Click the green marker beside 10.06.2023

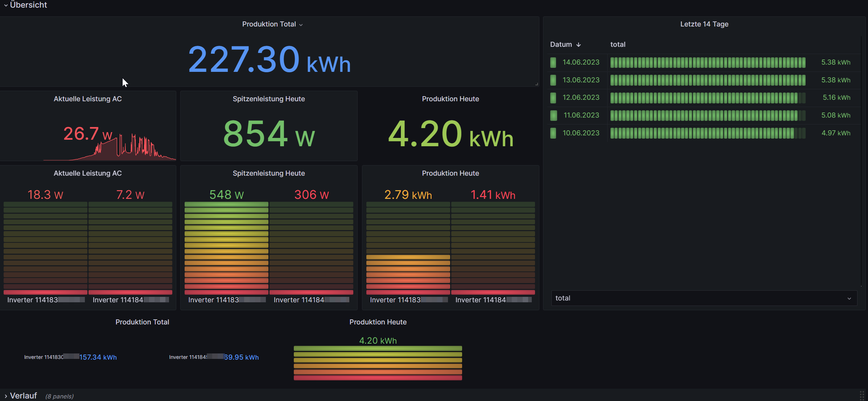coord(553,133)
